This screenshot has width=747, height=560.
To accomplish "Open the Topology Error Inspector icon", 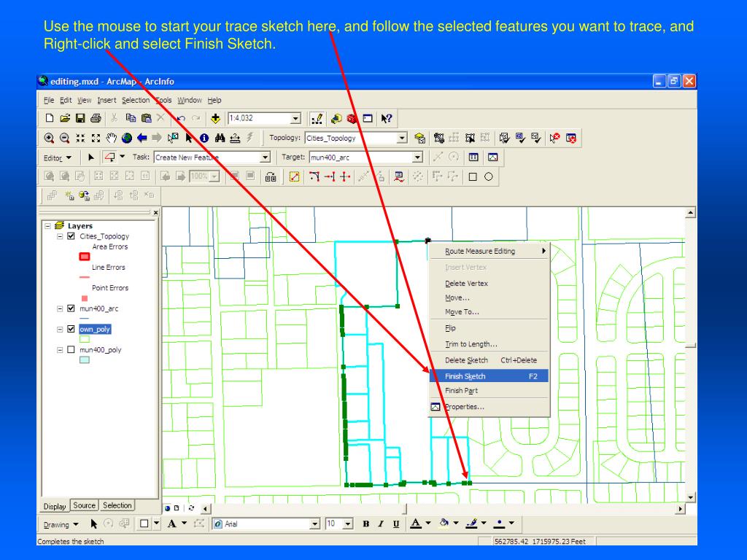I will [570, 138].
